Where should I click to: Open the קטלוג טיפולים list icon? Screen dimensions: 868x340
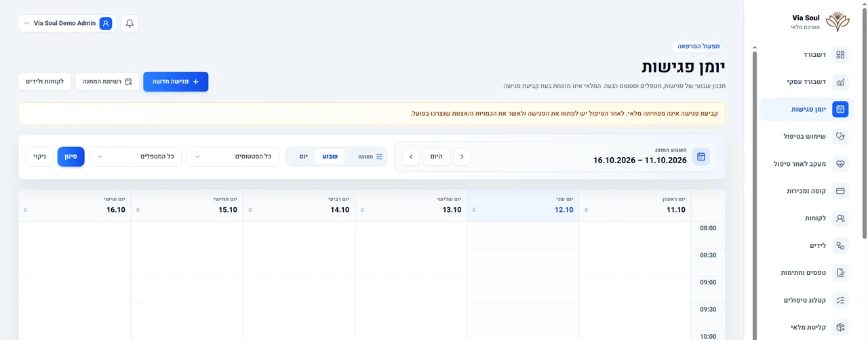click(840, 300)
